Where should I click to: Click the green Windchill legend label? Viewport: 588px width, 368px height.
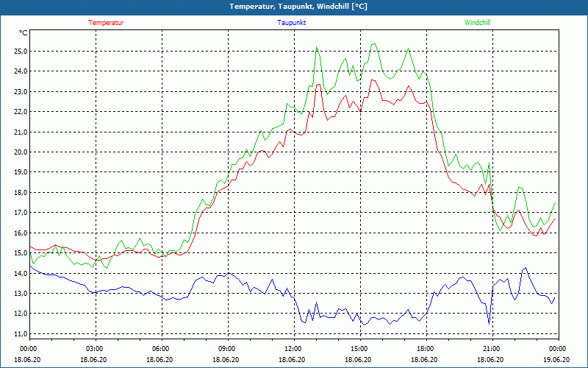[477, 23]
